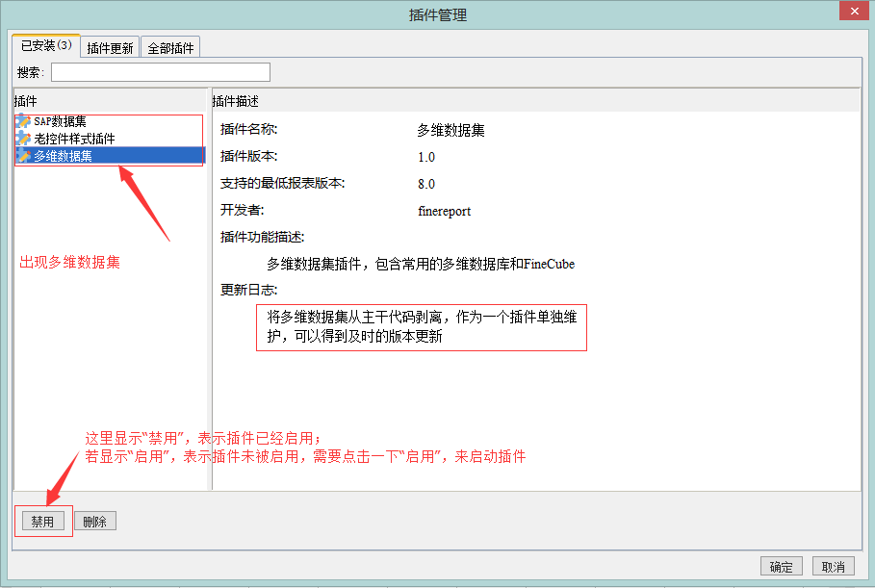Image resolution: width=875 pixels, height=588 pixels.
Task: Open the 全部插件 tab
Action: pos(170,48)
